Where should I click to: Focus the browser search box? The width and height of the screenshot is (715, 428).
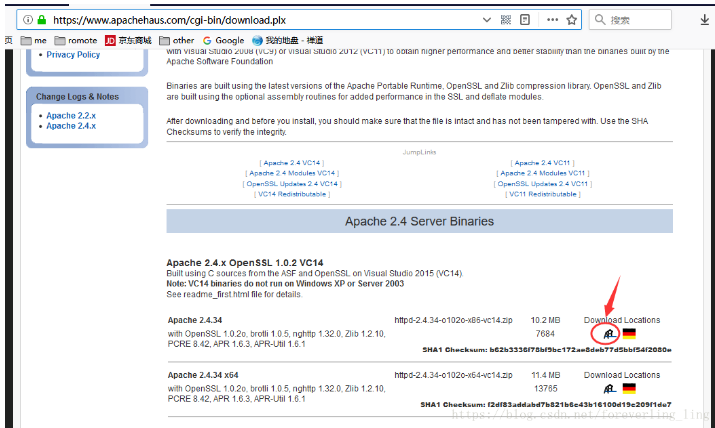[x=630, y=20]
